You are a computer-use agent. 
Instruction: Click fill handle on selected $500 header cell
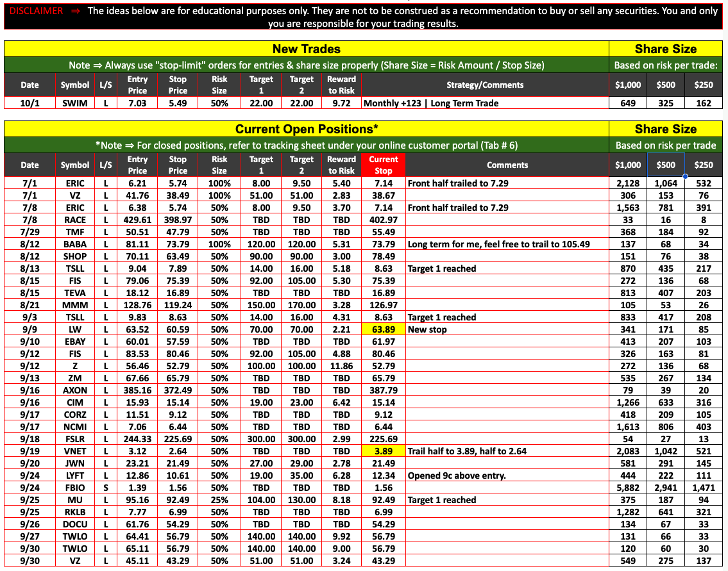[685, 176]
